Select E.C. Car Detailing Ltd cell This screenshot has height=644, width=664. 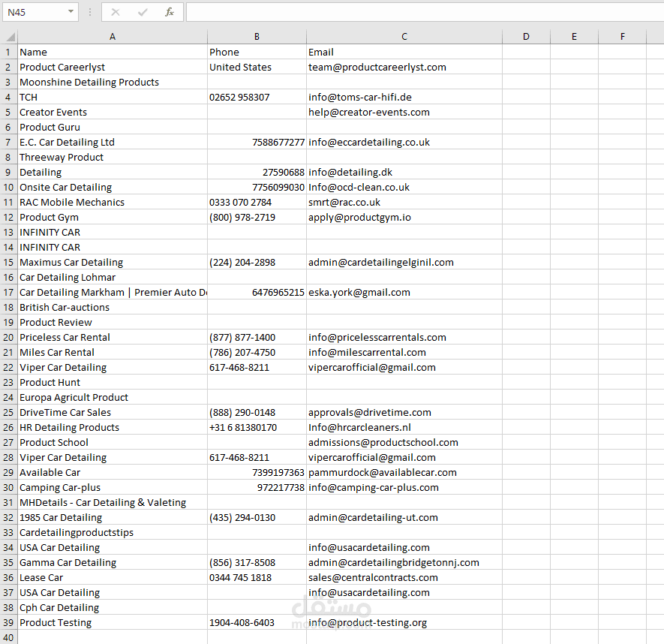pyautogui.click(x=113, y=142)
